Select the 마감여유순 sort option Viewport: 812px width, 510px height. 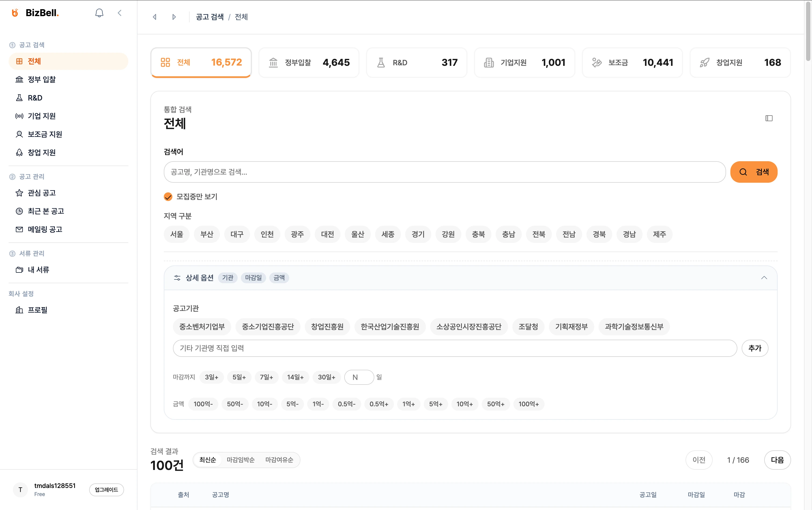tap(279, 460)
